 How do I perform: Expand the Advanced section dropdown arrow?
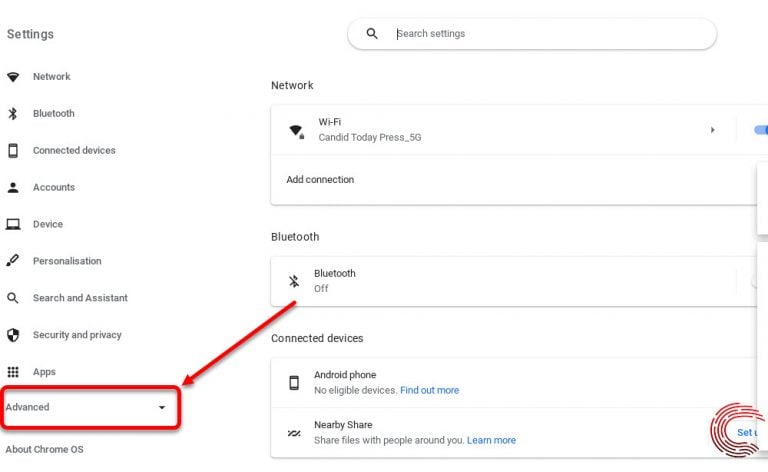(x=162, y=408)
